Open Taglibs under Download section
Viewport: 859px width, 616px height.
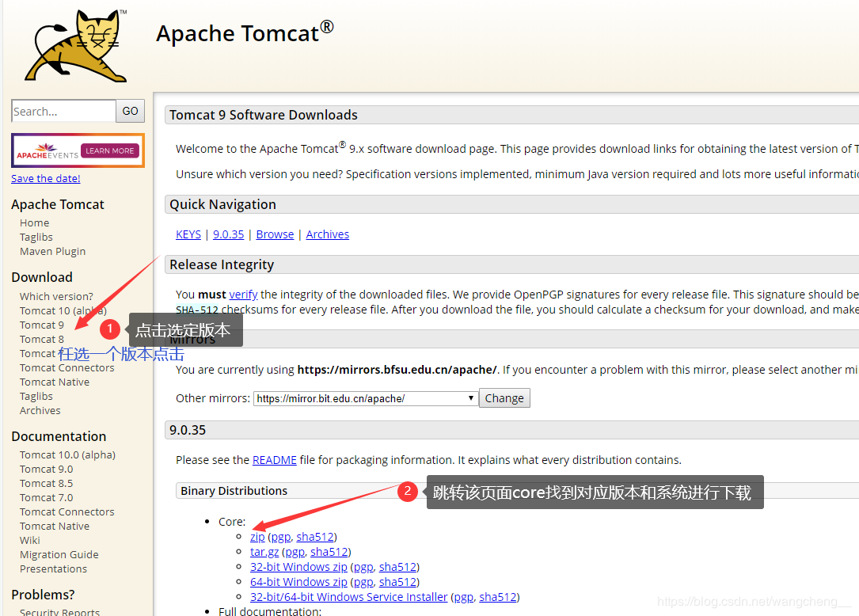(x=36, y=396)
